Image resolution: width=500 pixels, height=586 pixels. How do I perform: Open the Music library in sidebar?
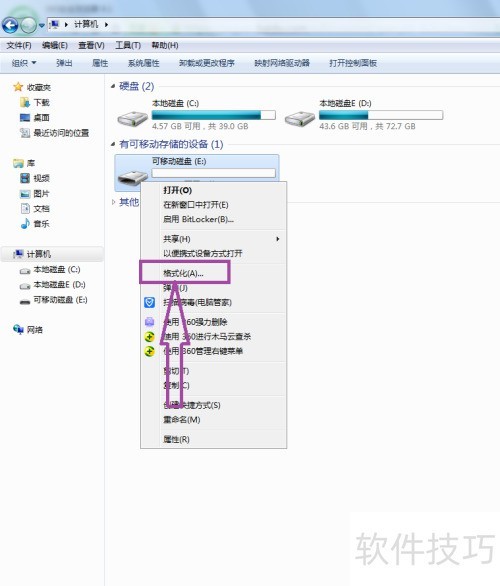(35, 224)
